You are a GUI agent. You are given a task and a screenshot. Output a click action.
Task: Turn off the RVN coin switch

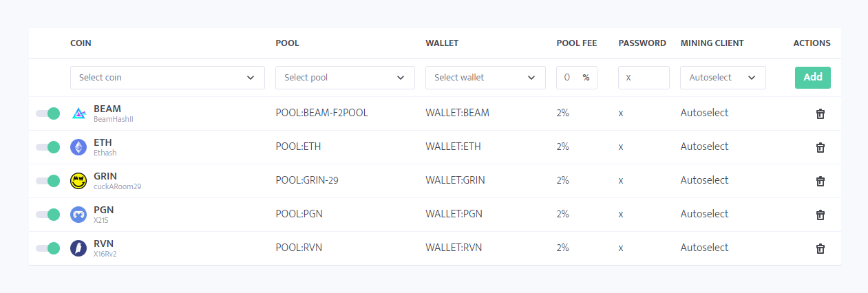coord(48,248)
